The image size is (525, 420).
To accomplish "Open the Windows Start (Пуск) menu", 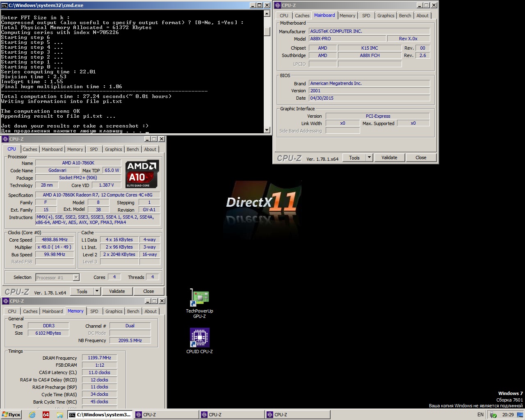I will (x=11, y=415).
